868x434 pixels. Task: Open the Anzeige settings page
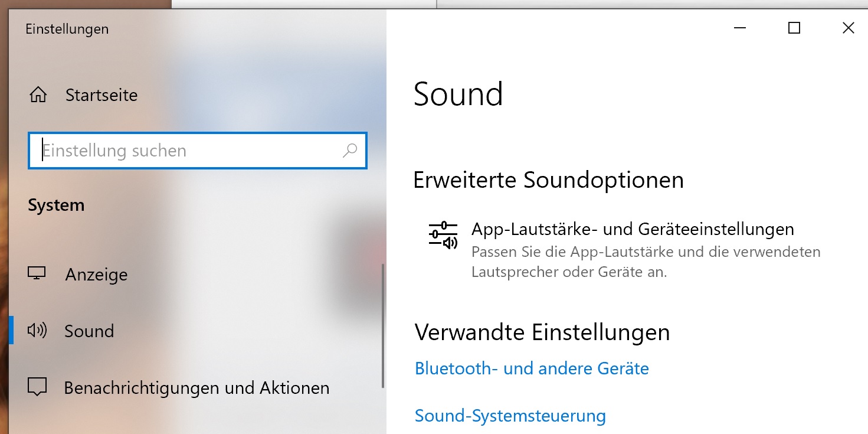point(96,273)
